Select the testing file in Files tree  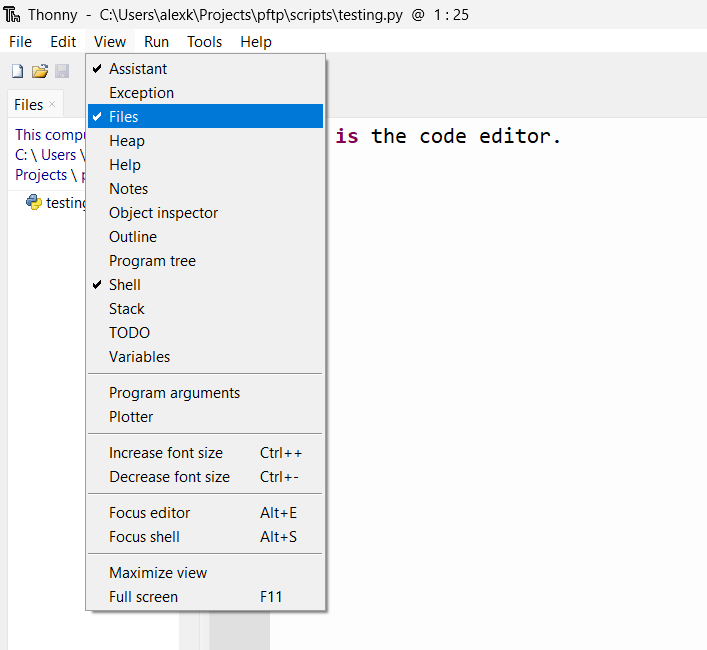coord(66,202)
